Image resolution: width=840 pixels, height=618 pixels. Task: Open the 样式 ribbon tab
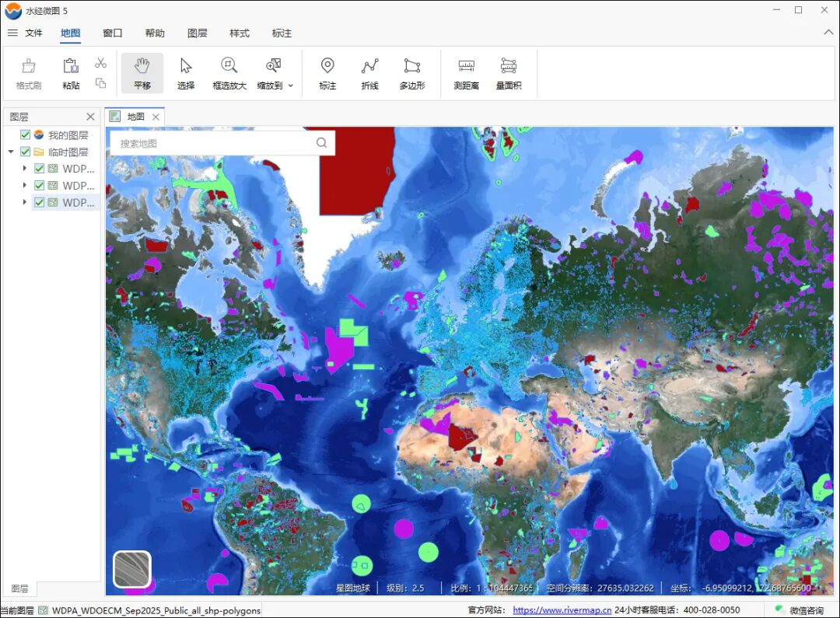(x=240, y=33)
